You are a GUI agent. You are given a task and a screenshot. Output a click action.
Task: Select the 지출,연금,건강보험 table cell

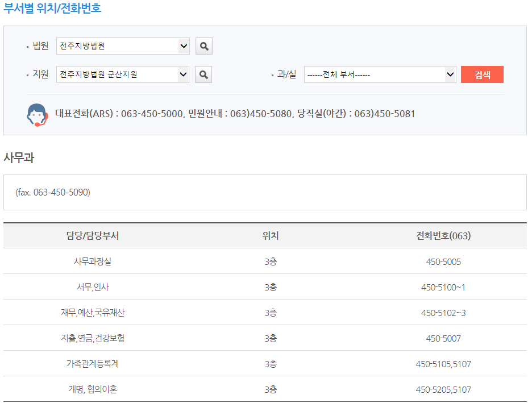click(x=93, y=338)
